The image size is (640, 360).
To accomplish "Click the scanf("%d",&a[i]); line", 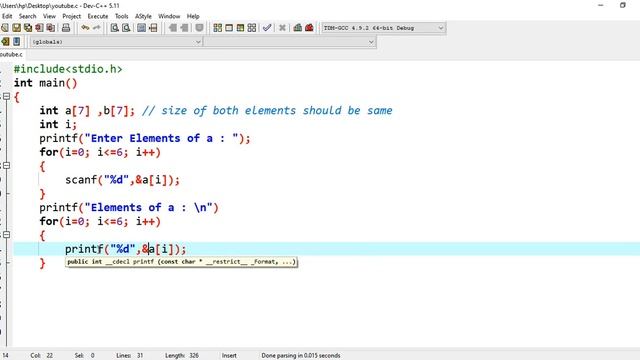I will (x=122, y=180).
